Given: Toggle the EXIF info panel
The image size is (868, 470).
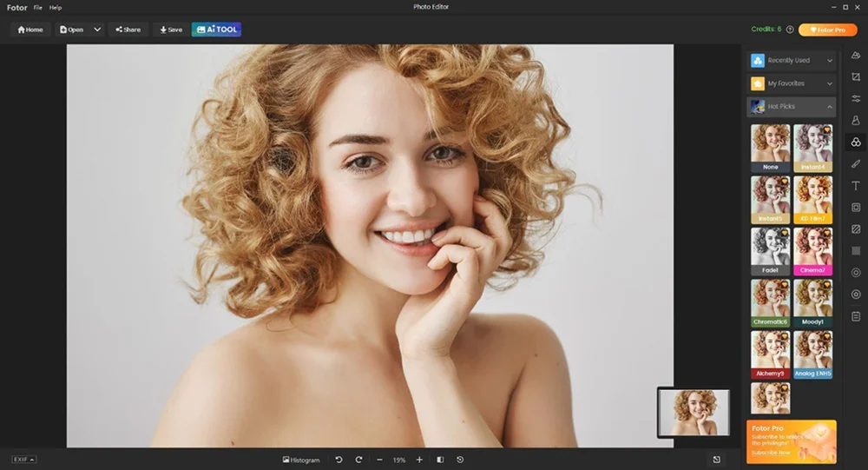Looking at the screenshot, I should 23,460.
